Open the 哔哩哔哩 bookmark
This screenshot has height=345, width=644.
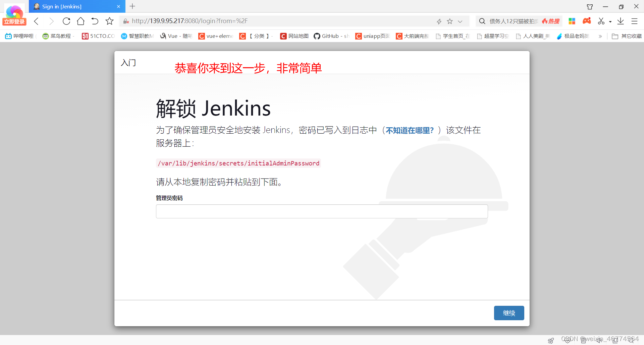20,36
